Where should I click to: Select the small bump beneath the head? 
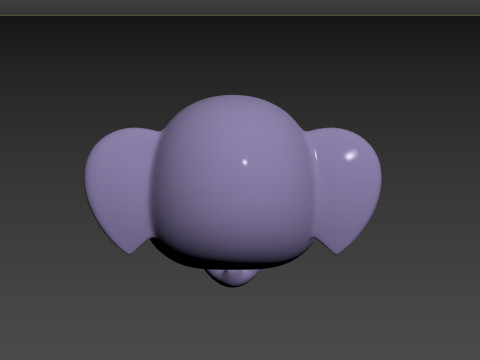pyautogui.click(x=232, y=277)
